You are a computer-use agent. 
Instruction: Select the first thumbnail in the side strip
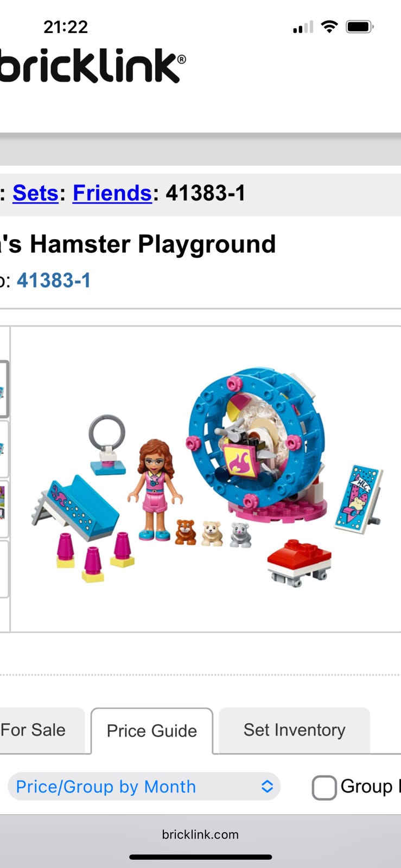4,390
